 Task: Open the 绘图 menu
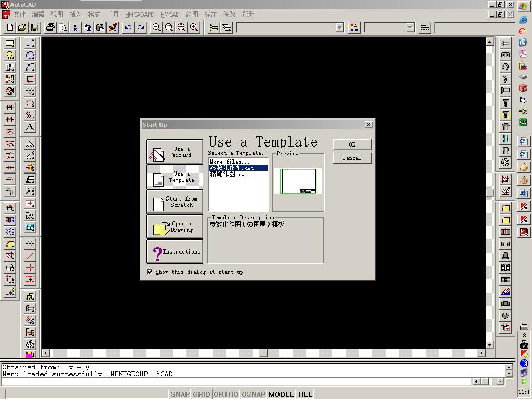(192, 14)
